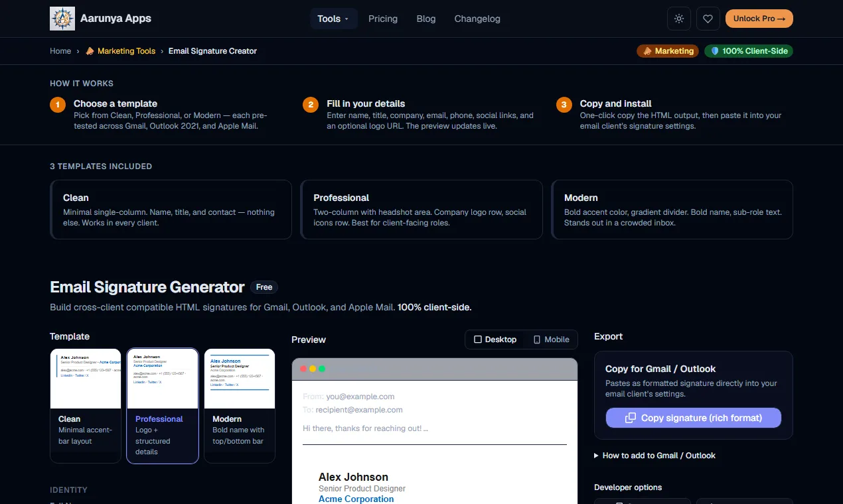Click Acme Corporation link in preview
The image size is (843, 504).
[356, 499]
